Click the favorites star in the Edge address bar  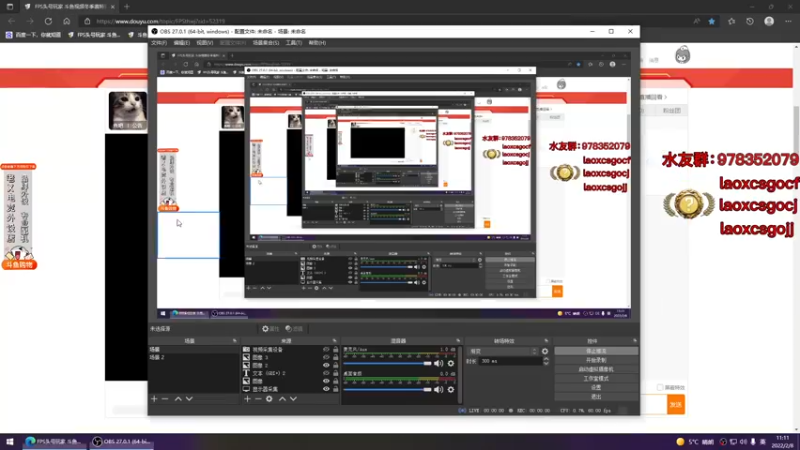[712, 21]
